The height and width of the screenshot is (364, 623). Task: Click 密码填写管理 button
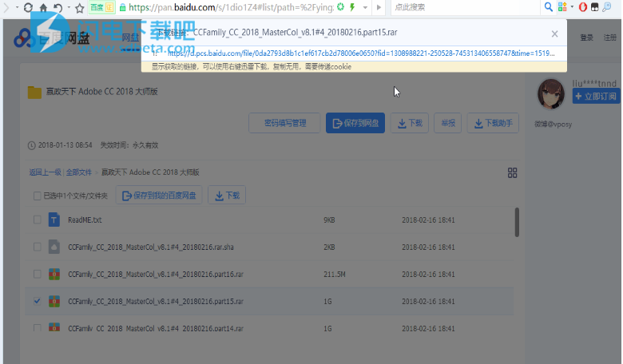coord(285,123)
